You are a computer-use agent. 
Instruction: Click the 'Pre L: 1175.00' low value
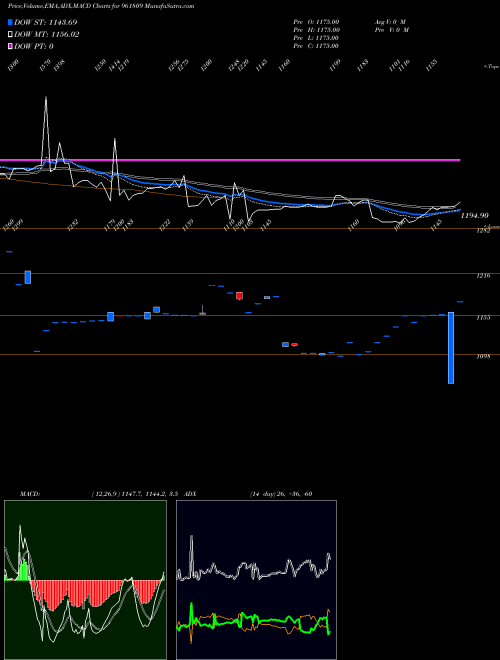(316, 38)
